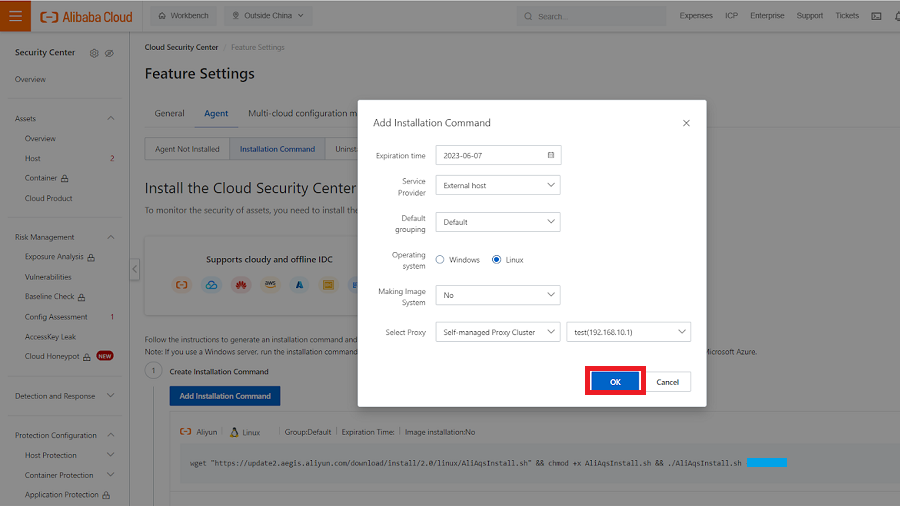This screenshot has width=900, height=506.
Task: Click the eye-slash icon next to Security Center
Action: point(109,53)
